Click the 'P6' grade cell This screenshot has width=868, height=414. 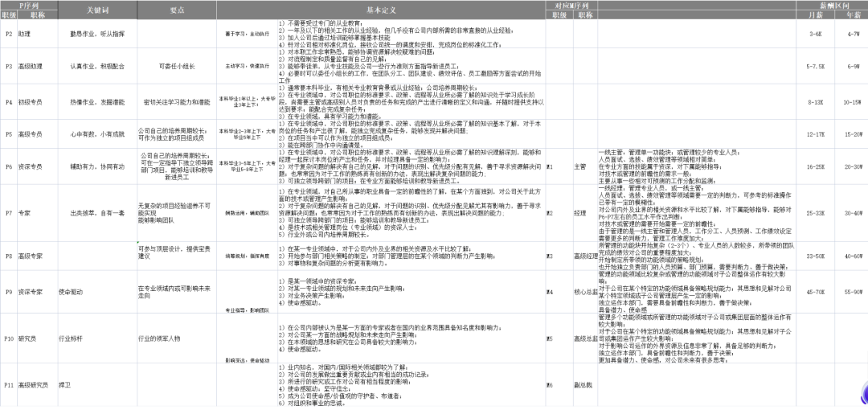[x=8, y=166]
